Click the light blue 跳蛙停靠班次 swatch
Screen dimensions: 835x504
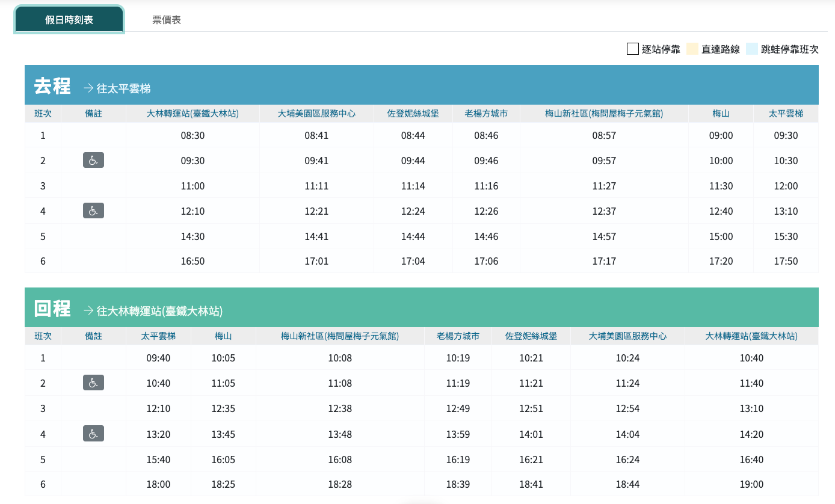click(x=751, y=49)
